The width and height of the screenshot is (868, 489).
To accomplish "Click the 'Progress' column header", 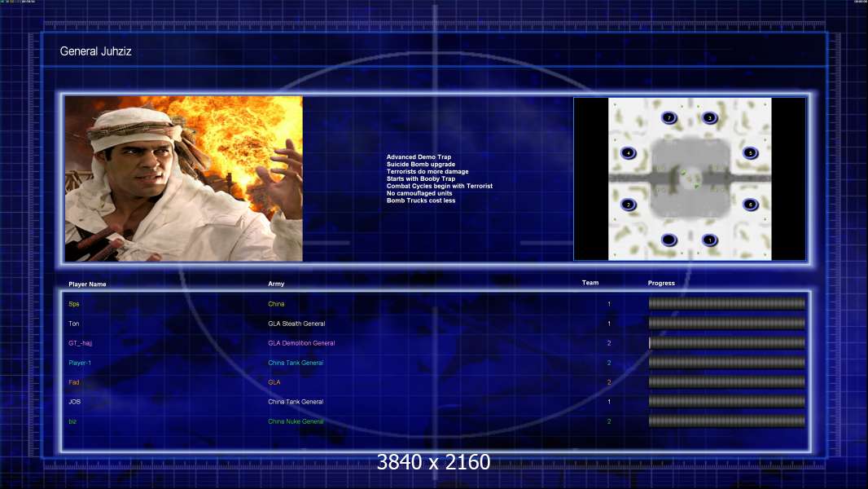I will point(661,283).
